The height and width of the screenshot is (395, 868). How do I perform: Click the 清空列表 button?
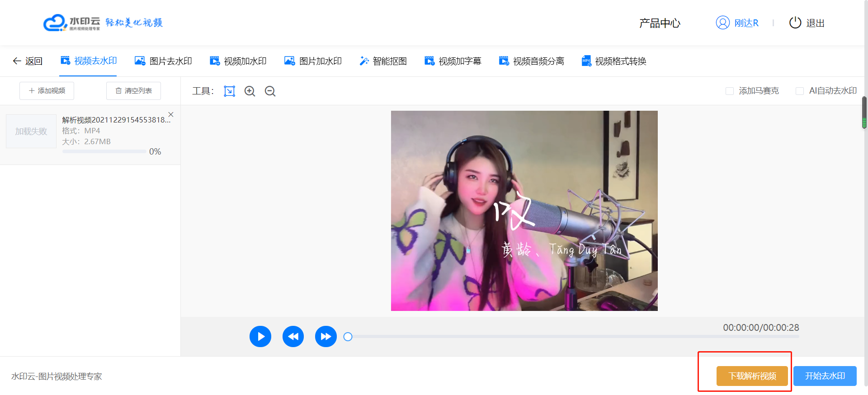tap(134, 91)
